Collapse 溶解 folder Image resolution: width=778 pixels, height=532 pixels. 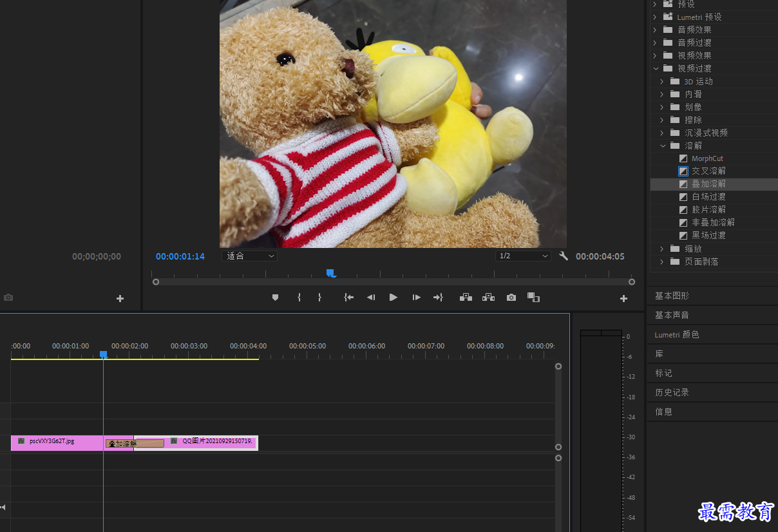click(x=663, y=146)
